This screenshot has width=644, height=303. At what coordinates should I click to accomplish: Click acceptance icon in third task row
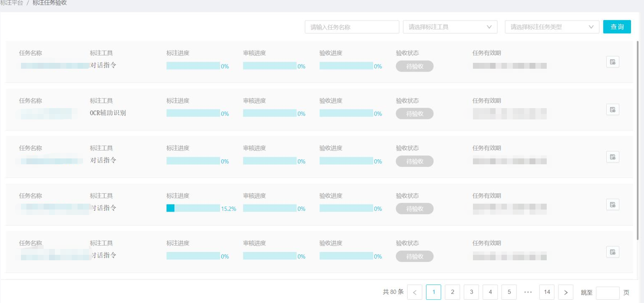point(613,157)
